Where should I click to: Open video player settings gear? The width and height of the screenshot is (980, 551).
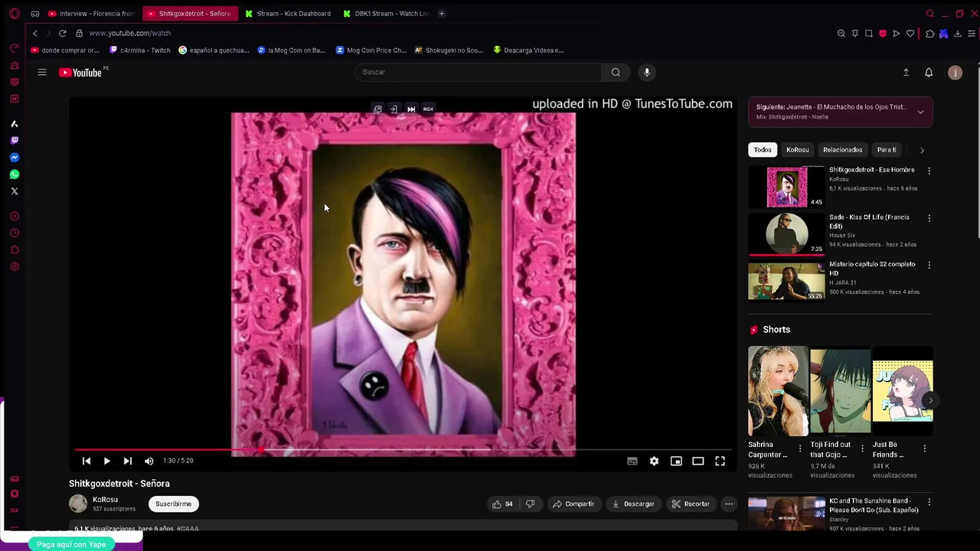pyautogui.click(x=654, y=461)
